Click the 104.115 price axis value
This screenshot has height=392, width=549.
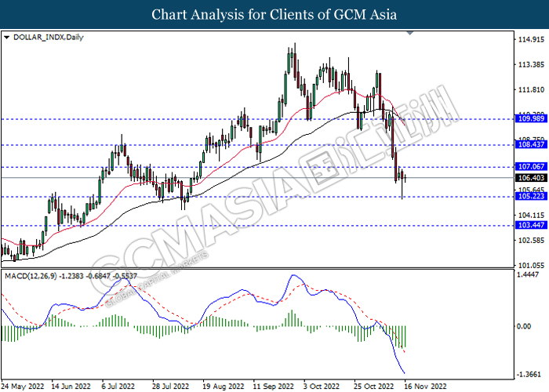(x=531, y=216)
